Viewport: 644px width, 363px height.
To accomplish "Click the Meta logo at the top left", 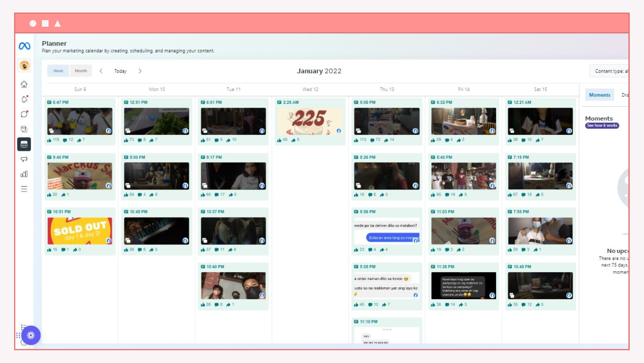I will 24,46.
